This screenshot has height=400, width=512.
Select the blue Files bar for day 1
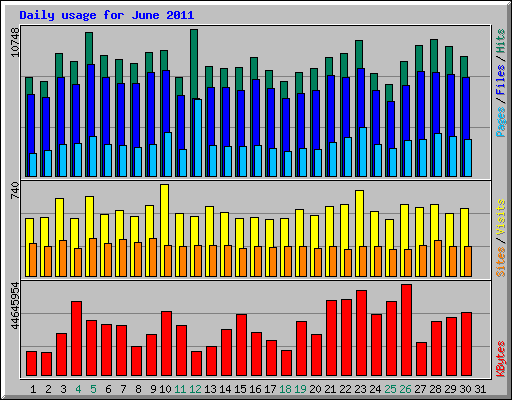tap(31, 124)
